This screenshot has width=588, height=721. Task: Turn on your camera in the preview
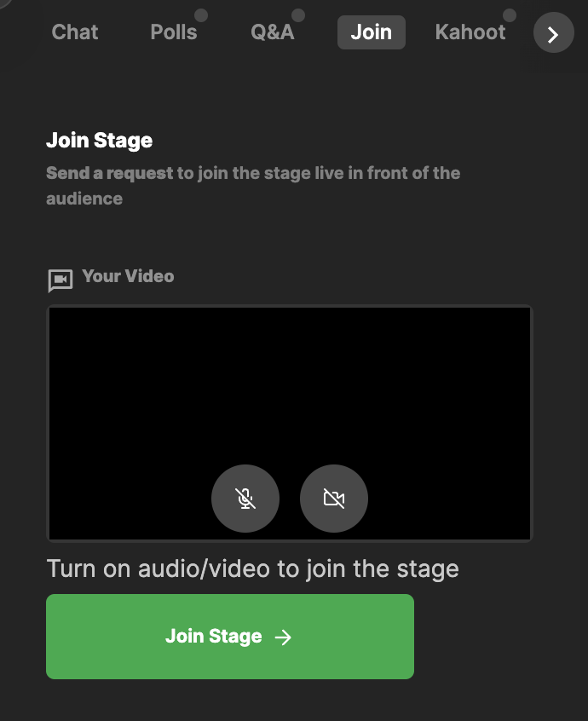pos(333,499)
